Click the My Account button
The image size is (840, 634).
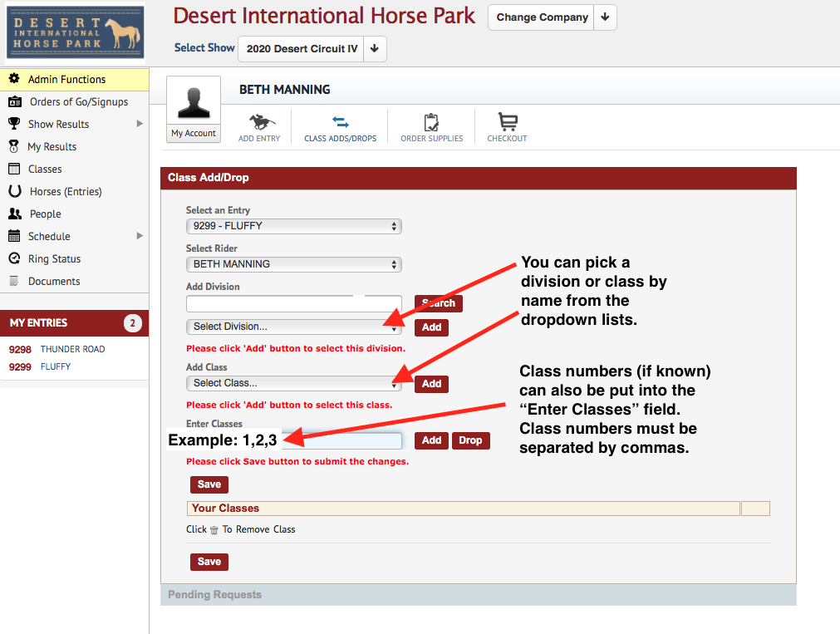click(x=194, y=133)
